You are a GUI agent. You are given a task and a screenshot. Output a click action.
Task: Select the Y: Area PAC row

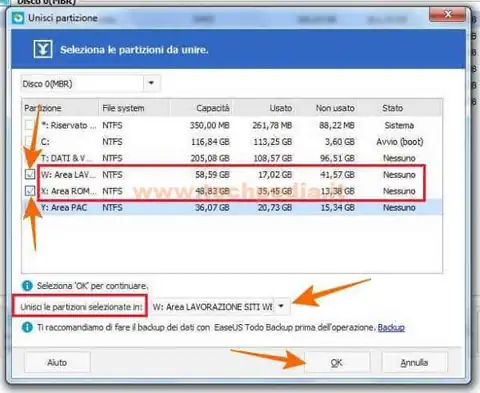point(232,207)
